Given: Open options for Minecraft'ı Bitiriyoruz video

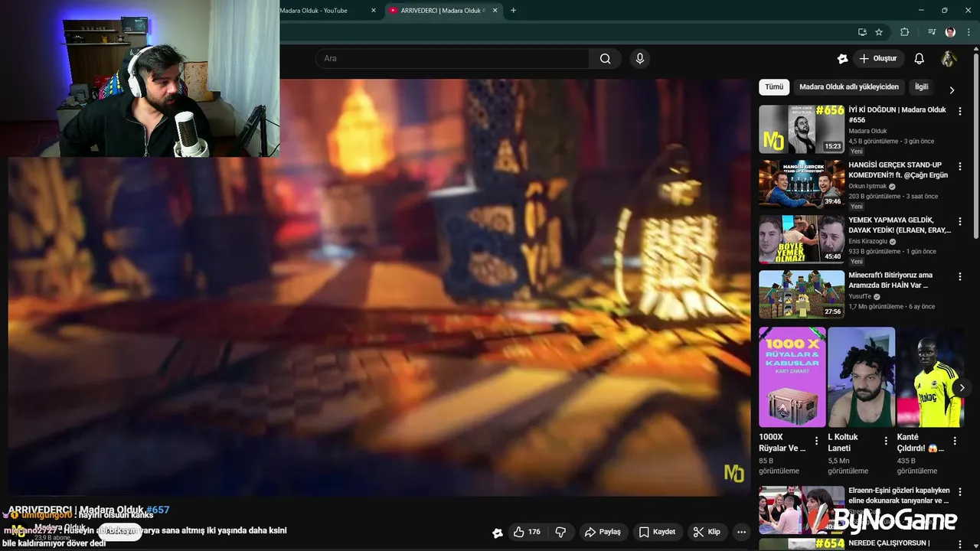Looking at the screenshot, I should 960,276.
